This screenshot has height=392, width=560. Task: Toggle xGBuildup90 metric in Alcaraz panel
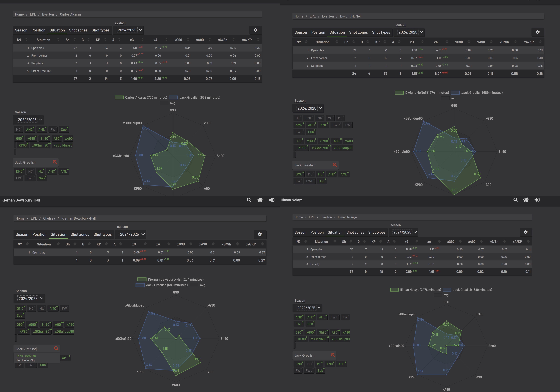coord(63,145)
